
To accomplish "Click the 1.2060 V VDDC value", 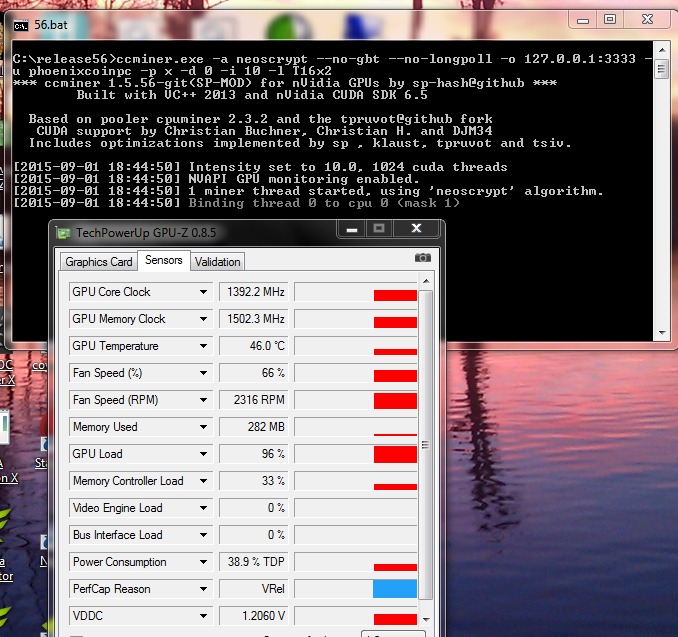I will point(254,616).
